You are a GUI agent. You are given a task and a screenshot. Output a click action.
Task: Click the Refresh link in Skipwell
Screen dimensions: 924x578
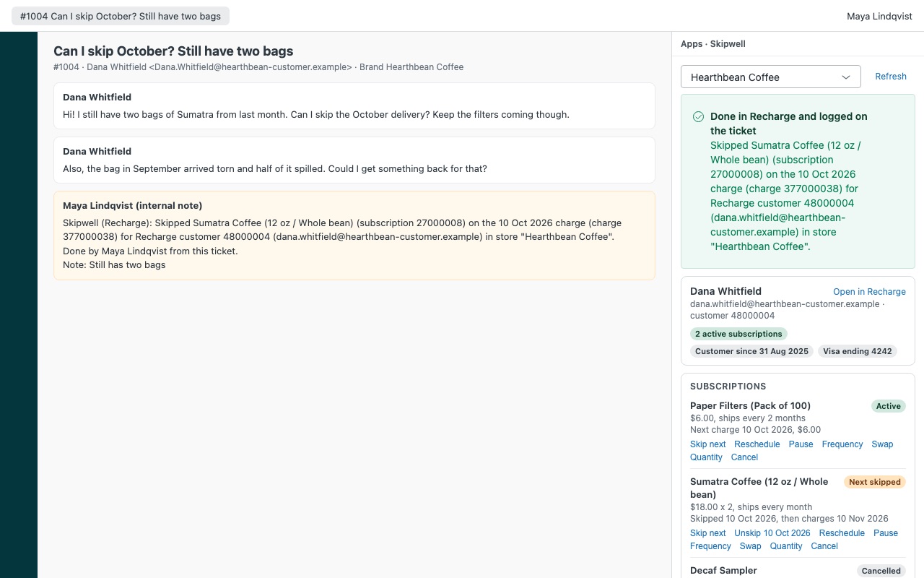tap(891, 77)
